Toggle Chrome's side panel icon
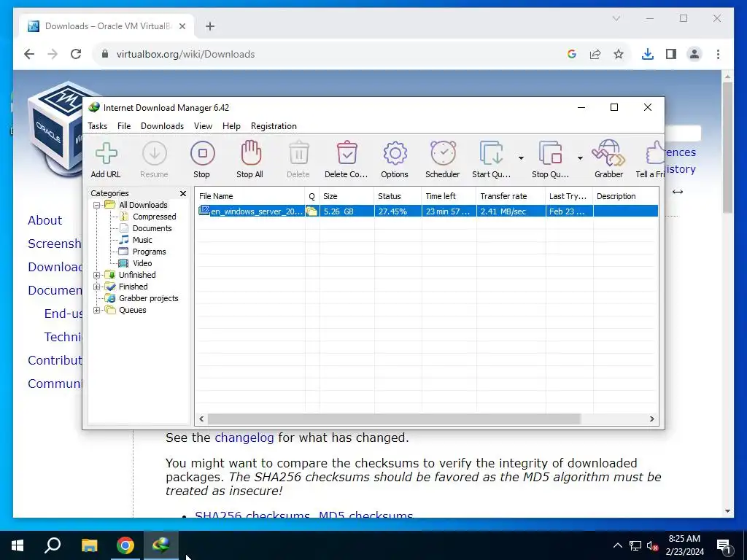Viewport: 747px width, 560px height. tap(671, 54)
